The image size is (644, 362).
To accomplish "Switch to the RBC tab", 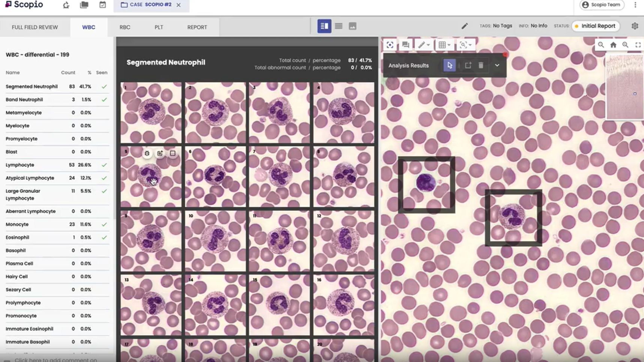I will pyautogui.click(x=125, y=27).
